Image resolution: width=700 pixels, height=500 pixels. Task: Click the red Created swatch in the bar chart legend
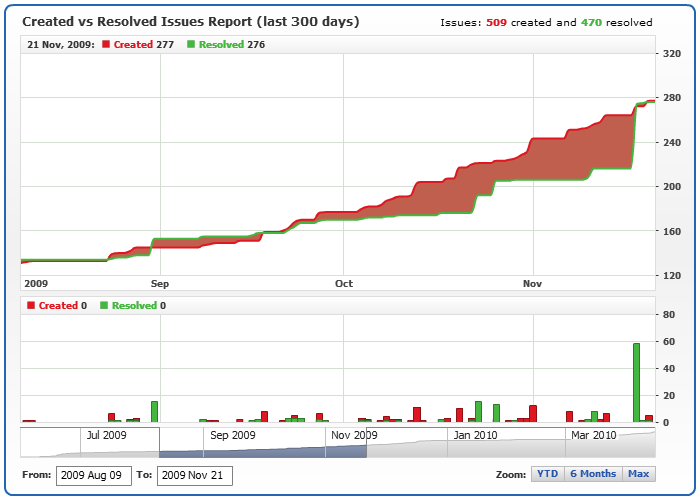click(x=31, y=305)
